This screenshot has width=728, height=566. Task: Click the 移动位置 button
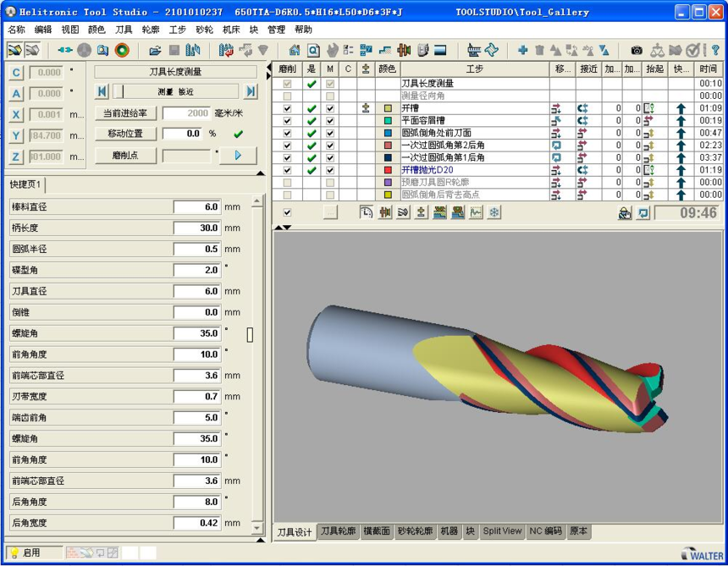pyautogui.click(x=125, y=134)
